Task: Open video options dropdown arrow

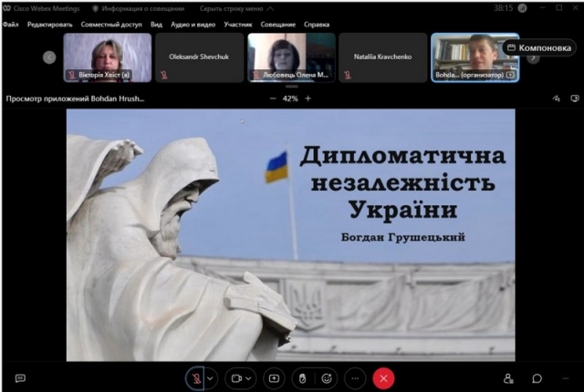Action: [x=249, y=377]
